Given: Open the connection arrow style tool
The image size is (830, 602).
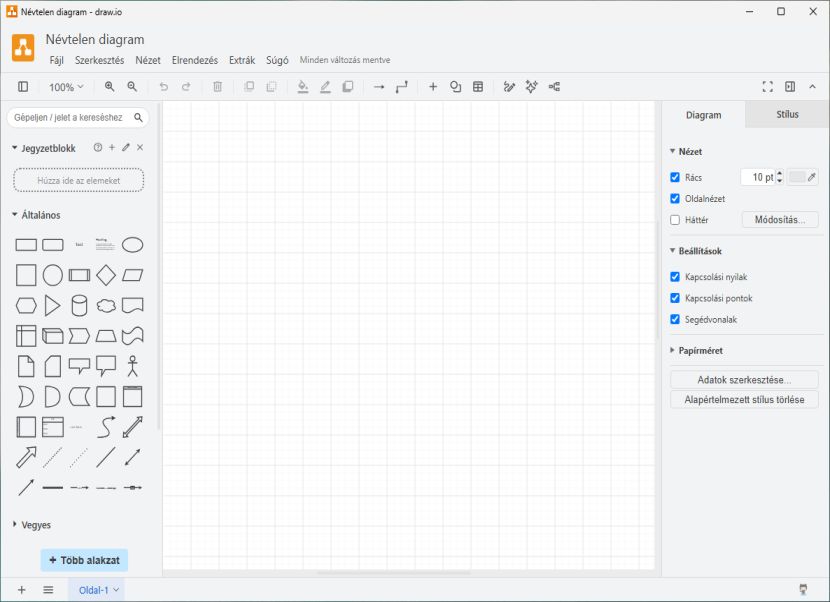Looking at the screenshot, I should click(x=379, y=86).
